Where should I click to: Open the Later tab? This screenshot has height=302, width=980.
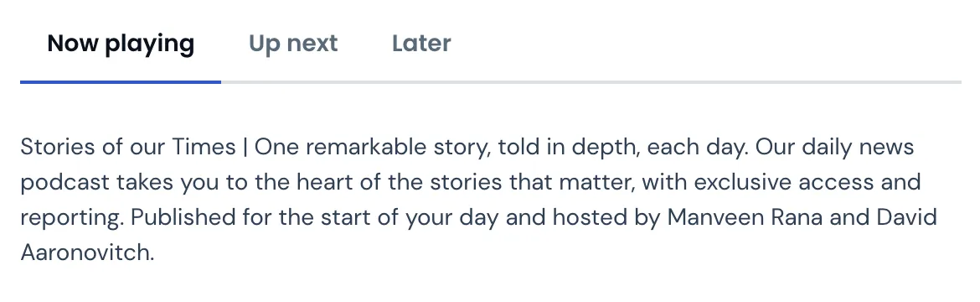click(x=421, y=44)
